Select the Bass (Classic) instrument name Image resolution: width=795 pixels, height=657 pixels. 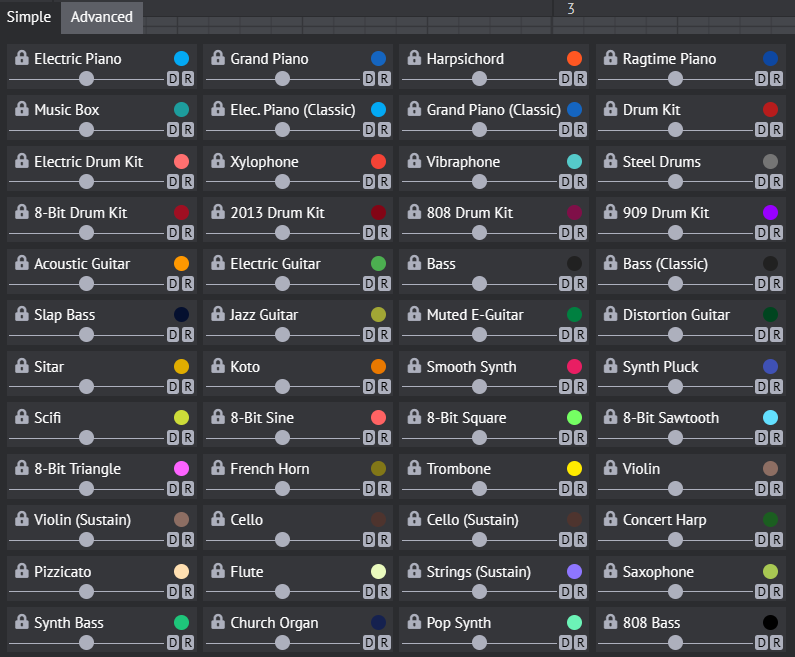665,264
